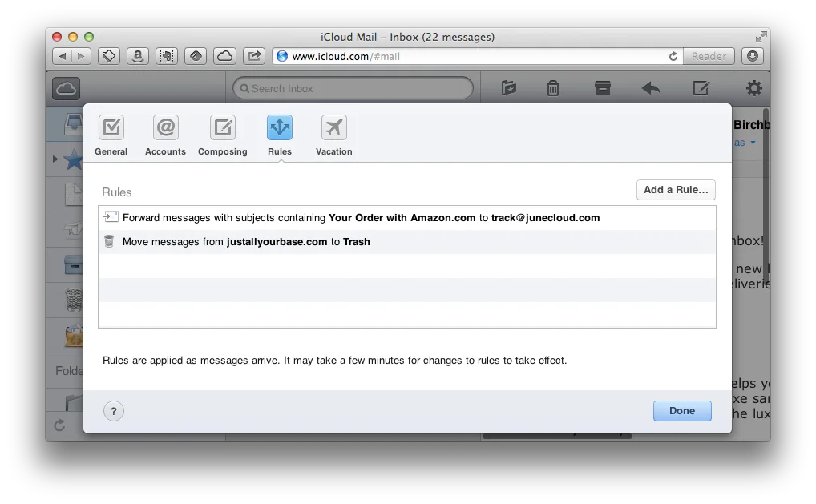Open the Trash bin icon in sidebar
Viewport: 816px width, 504px height.
[74, 300]
